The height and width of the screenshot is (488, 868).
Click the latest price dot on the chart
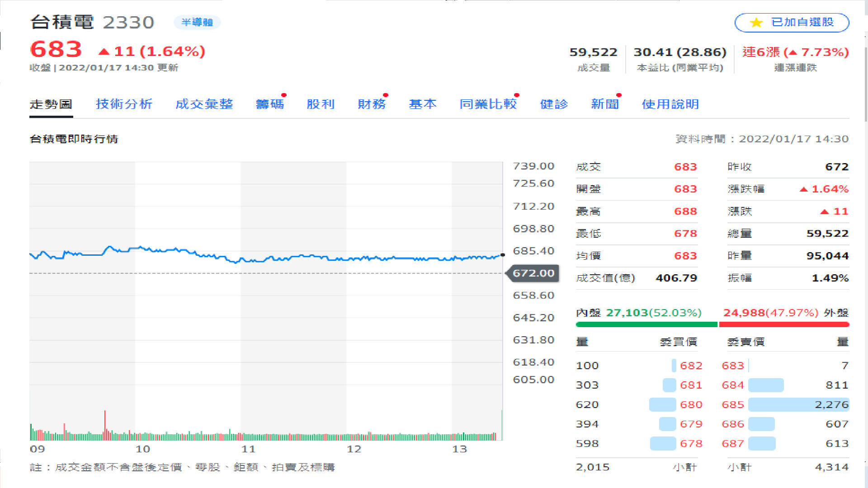(503, 255)
